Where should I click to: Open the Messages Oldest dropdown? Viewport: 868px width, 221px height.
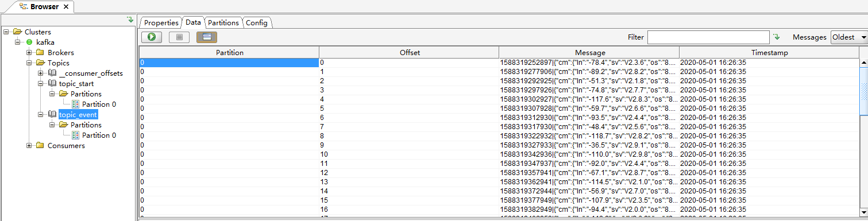click(x=849, y=37)
